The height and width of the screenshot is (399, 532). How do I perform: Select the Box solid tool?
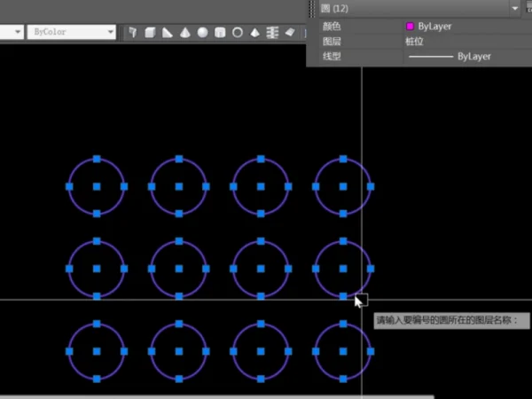coord(150,33)
